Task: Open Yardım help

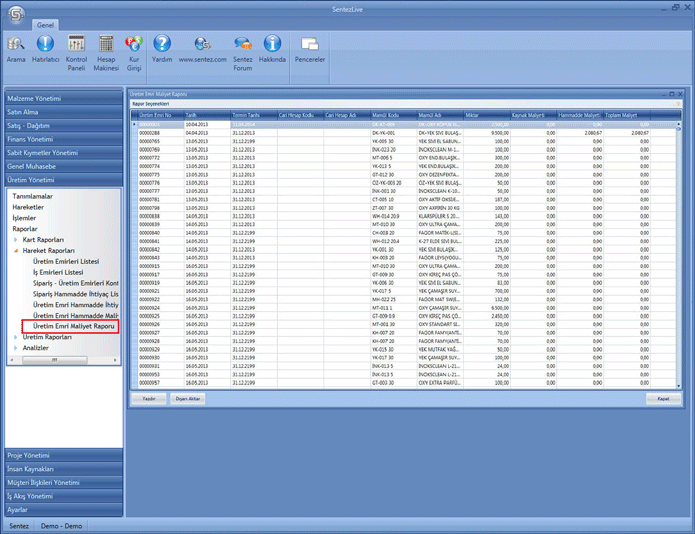Action: [x=162, y=50]
